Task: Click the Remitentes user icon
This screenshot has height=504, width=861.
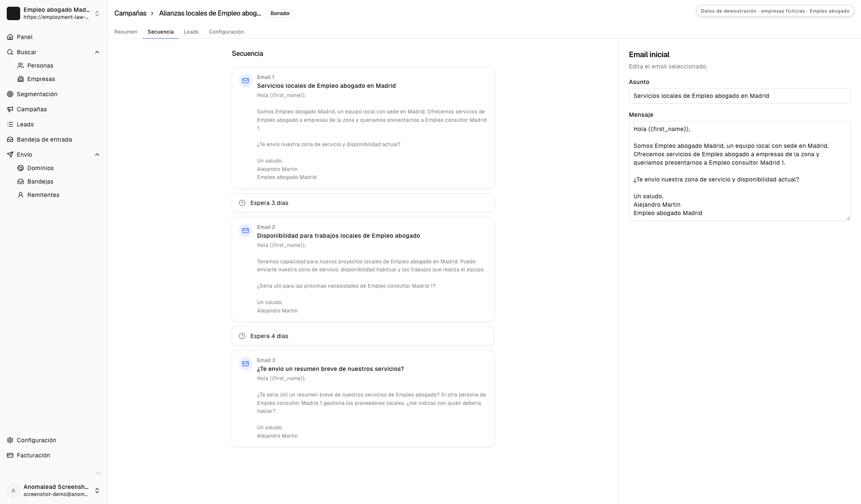Action: pos(21,195)
